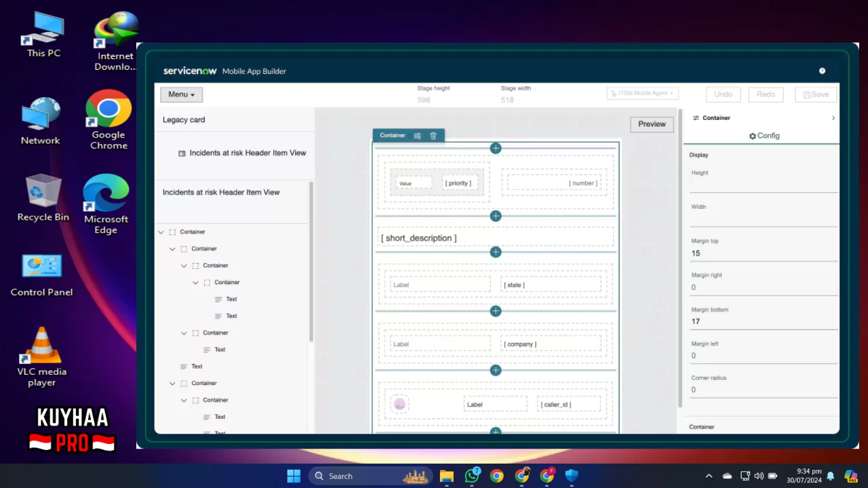Open File Explorer from the taskbar

(x=446, y=476)
